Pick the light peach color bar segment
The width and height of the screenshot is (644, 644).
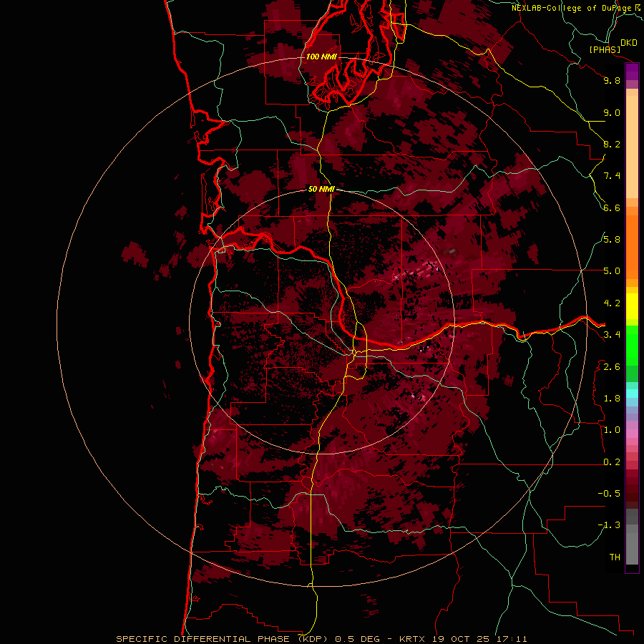(632, 148)
